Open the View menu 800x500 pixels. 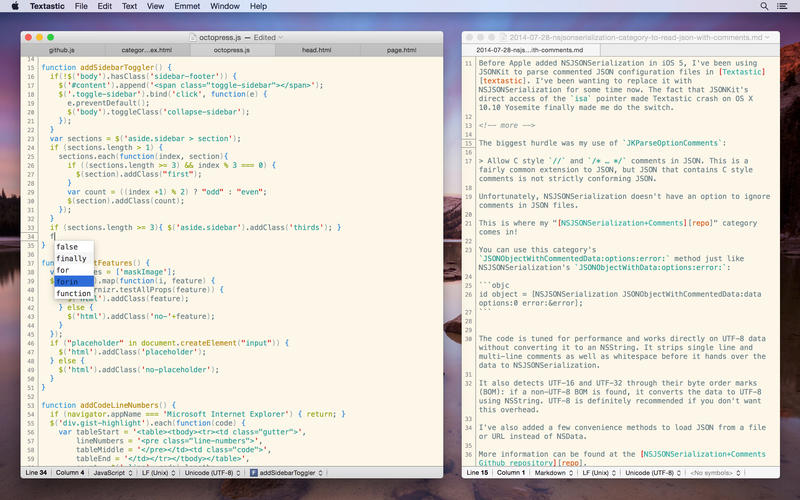click(x=155, y=6)
